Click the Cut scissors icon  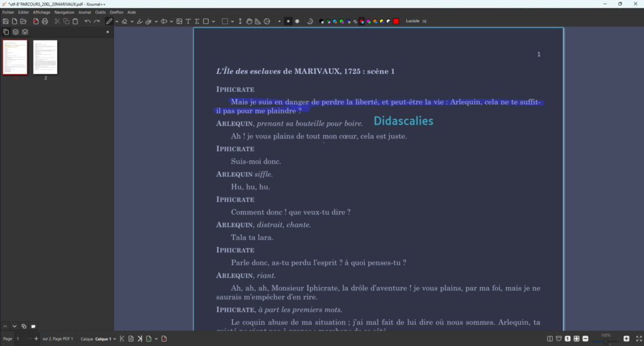[x=57, y=21]
